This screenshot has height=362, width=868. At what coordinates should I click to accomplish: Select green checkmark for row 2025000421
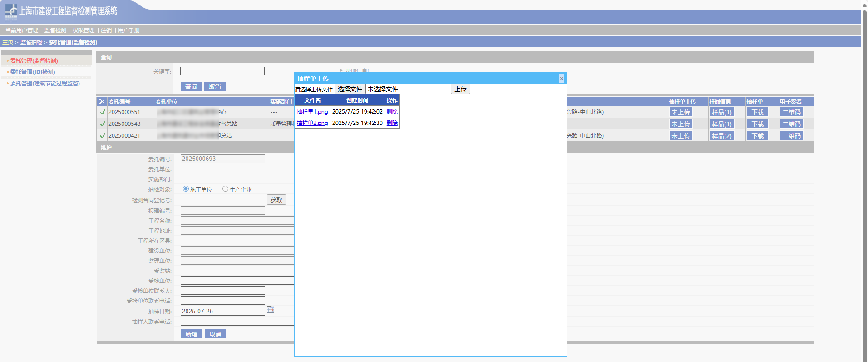(102, 136)
